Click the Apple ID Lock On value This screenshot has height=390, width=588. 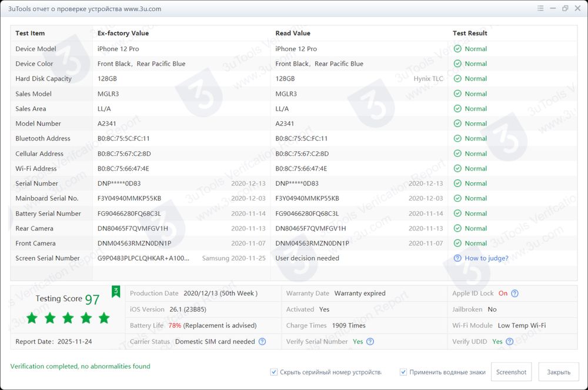coord(503,294)
